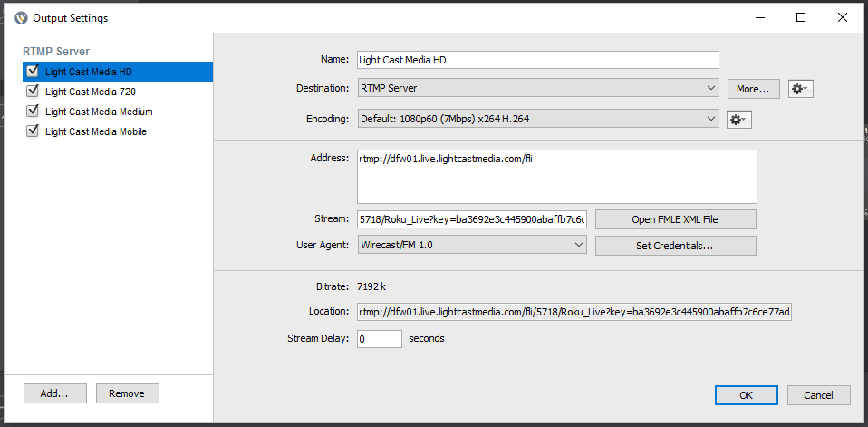Open Set Credentials dialog
868x427 pixels.
[675, 246]
